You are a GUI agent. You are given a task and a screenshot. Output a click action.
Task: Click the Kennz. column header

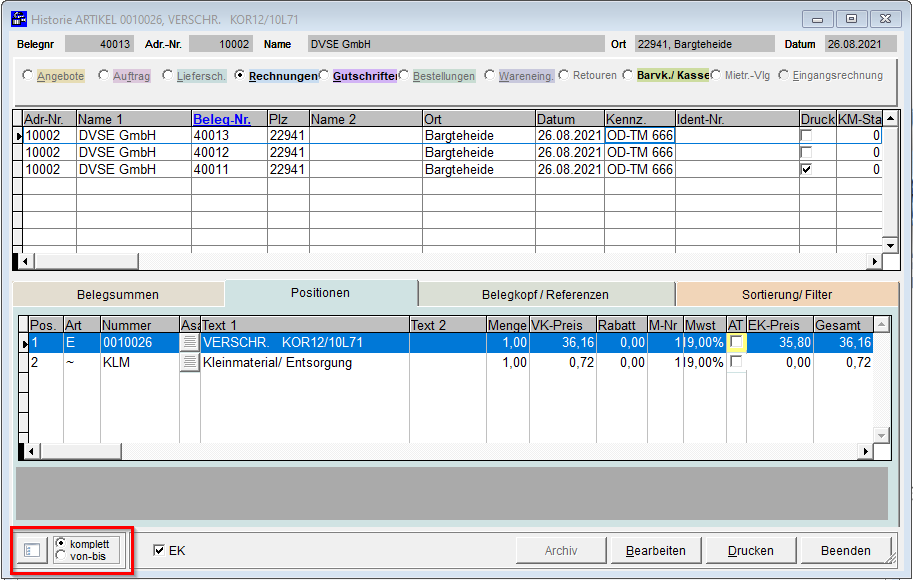point(640,119)
